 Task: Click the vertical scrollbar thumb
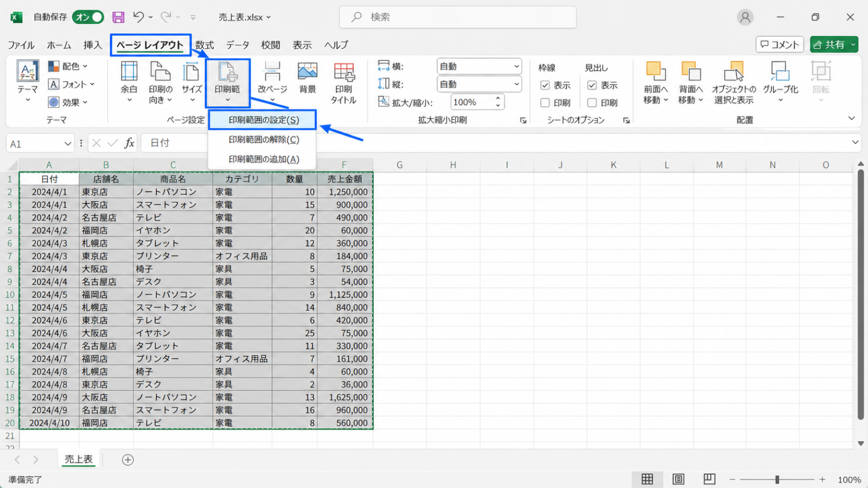(x=860, y=294)
